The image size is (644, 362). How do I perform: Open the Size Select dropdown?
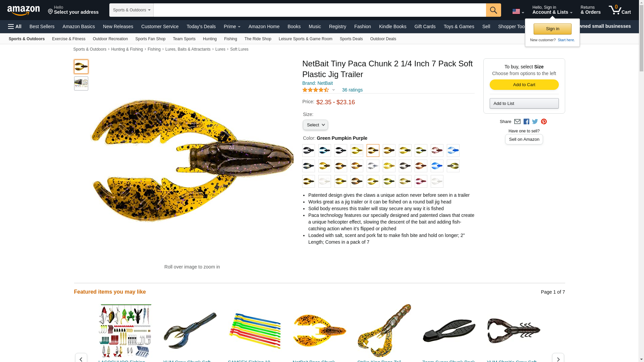tap(315, 125)
